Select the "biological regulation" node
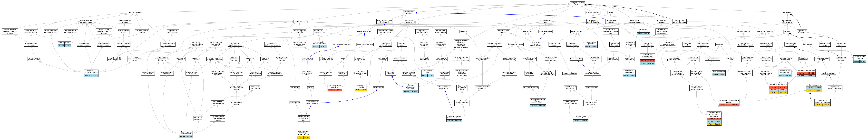This screenshot has width=868, height=140. pyautogui.click(x=593, y=12)
